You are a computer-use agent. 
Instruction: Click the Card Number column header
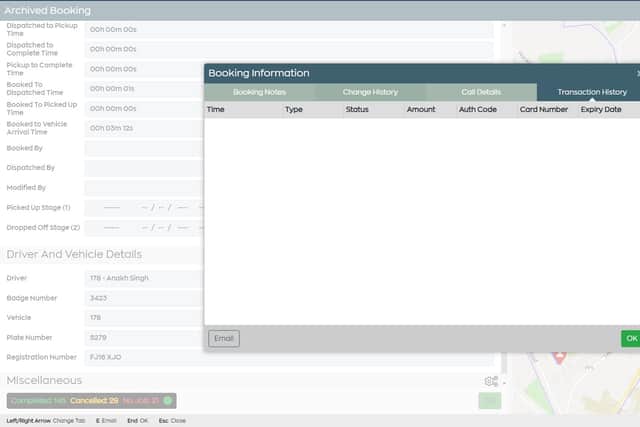coord(544,109)
